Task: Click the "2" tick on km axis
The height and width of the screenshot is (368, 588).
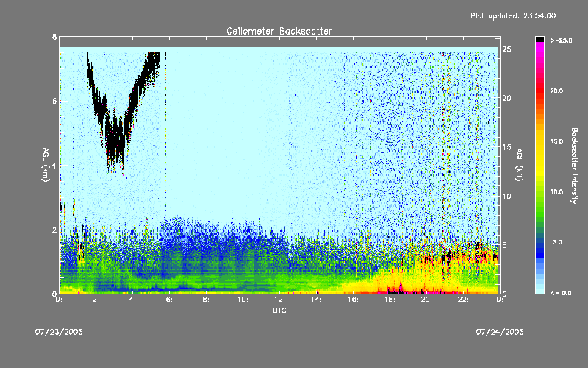Action: pyautogui.click(x=54, y=230)
